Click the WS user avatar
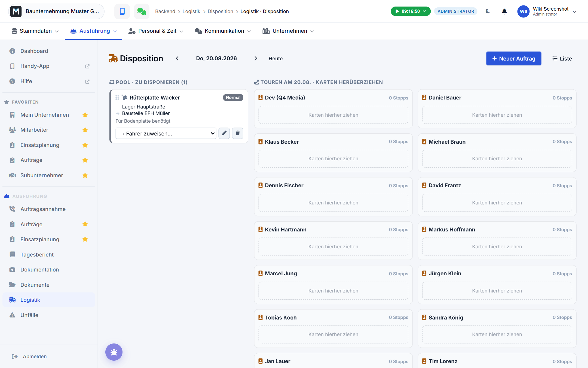The width and height of the screenshot is (588, 368). click(x=523, y=11)
